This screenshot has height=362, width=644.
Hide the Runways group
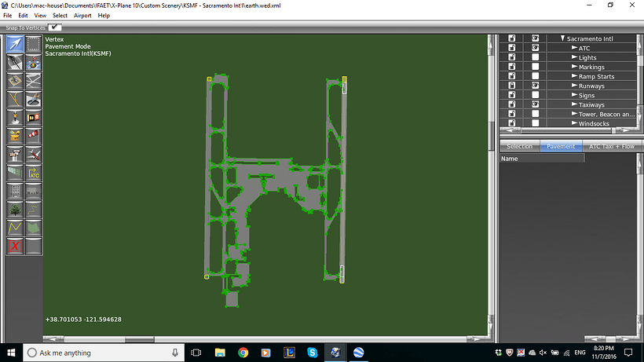click(x=535, y=86)
